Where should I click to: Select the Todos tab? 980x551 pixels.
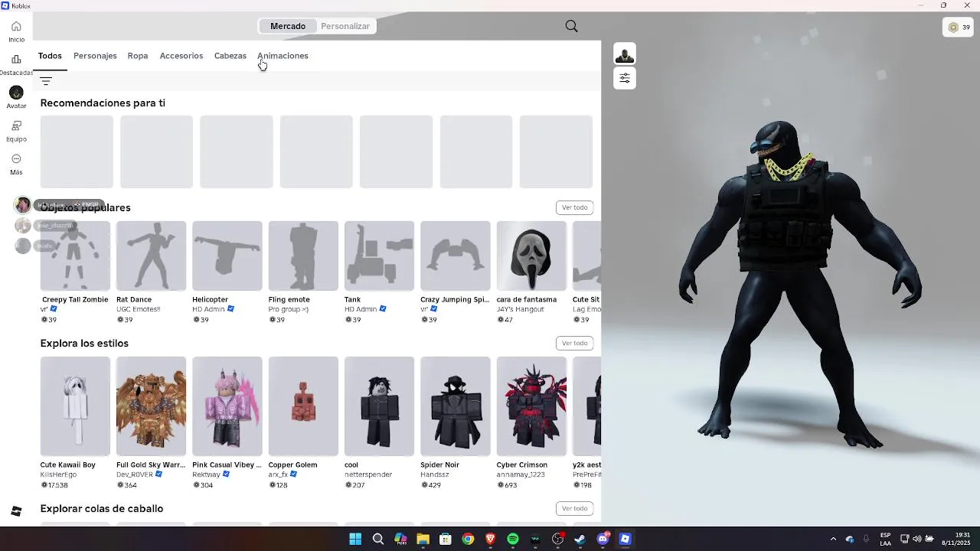coord(50,56)
